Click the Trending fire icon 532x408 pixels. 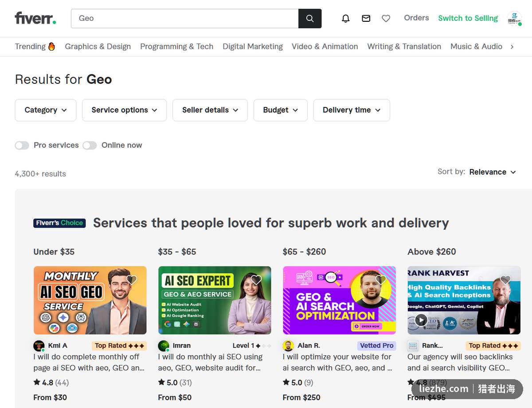coord(51,46)
